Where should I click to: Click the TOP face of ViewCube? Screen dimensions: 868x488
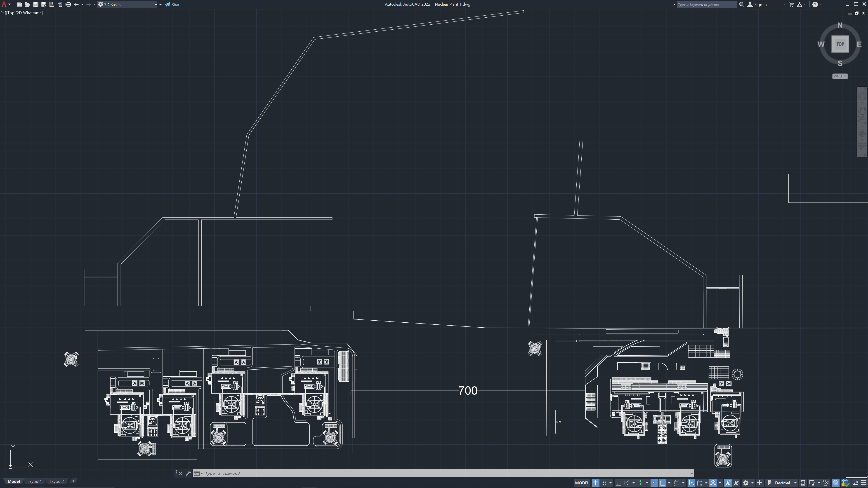[840, 44]
